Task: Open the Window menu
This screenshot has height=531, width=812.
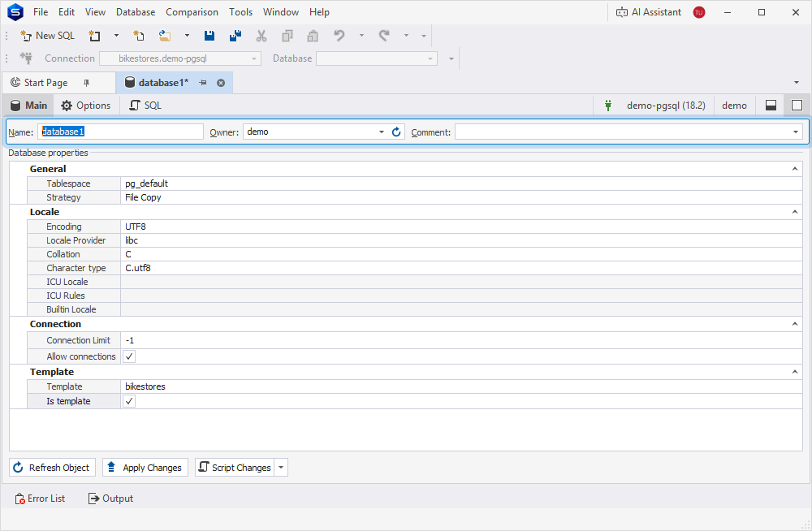Action: pos(281,12)
